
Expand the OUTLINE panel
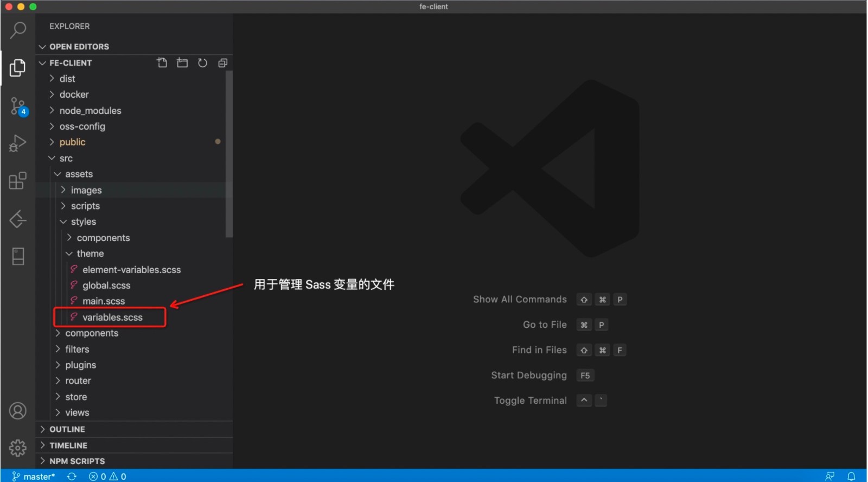[135, 429]
